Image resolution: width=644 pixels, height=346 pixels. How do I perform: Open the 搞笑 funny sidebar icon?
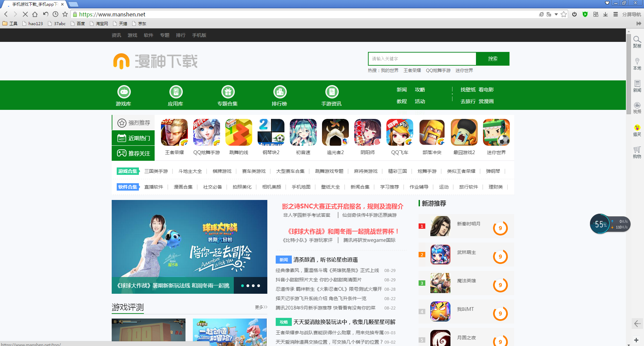637,130
